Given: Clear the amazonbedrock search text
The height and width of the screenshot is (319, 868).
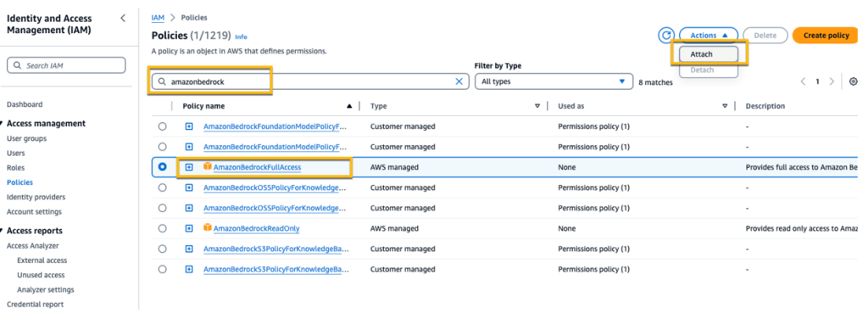Looking at the screenshot, I should tap(459, 81).
